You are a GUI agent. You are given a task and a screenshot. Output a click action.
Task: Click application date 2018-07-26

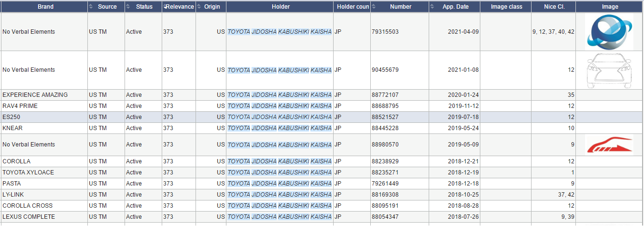point(463,217)
